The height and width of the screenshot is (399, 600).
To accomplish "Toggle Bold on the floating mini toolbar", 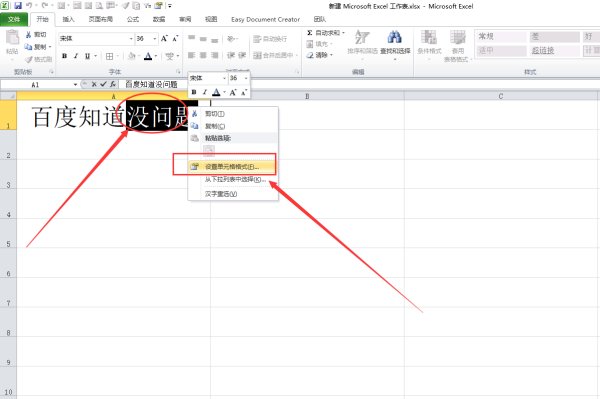I will click(x=194, y=92).
